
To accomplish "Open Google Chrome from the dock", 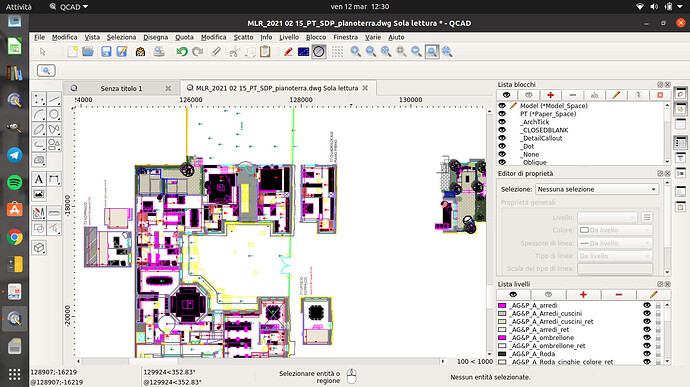I will click(x=15, y=237).
